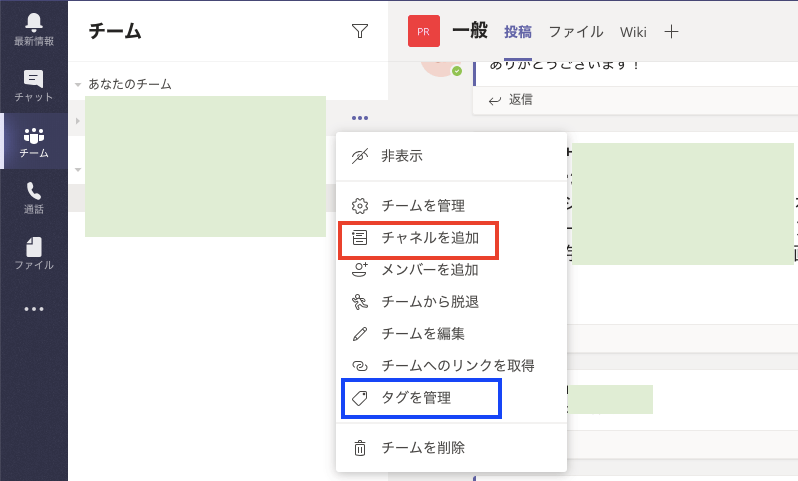This screenshot has width=798, height=481.
Task: Open the sidebar more apps ellipsis
Action: tap(34, 309)
